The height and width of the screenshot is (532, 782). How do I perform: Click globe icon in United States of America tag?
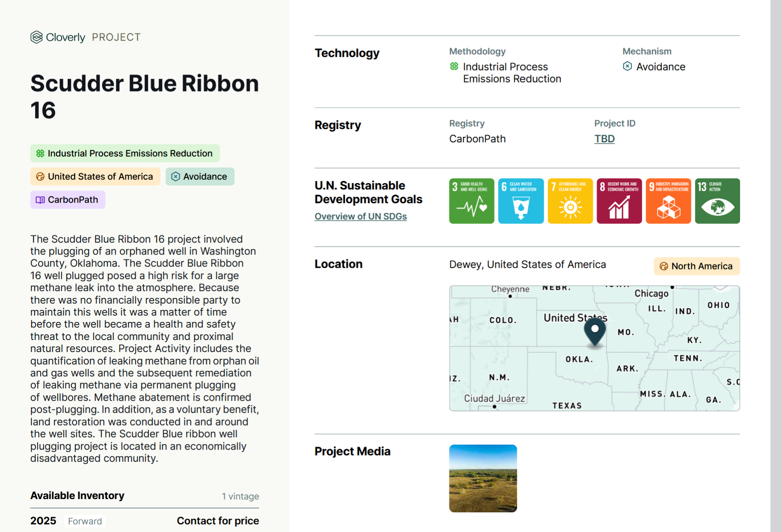pos(40,177)
